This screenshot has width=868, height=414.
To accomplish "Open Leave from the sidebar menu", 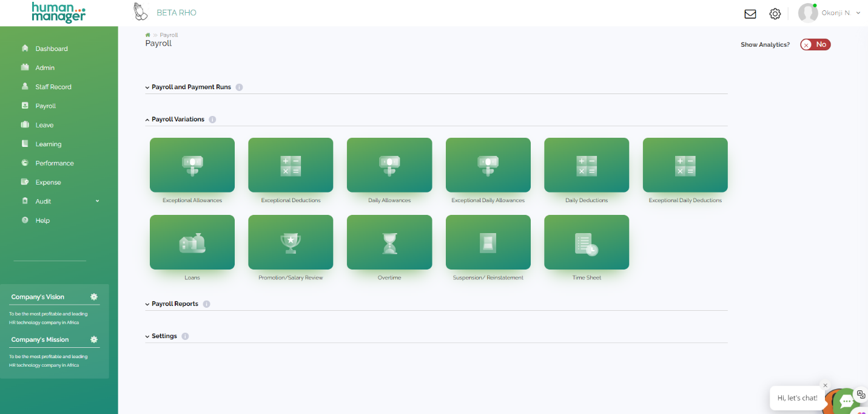I will [44, 125].
